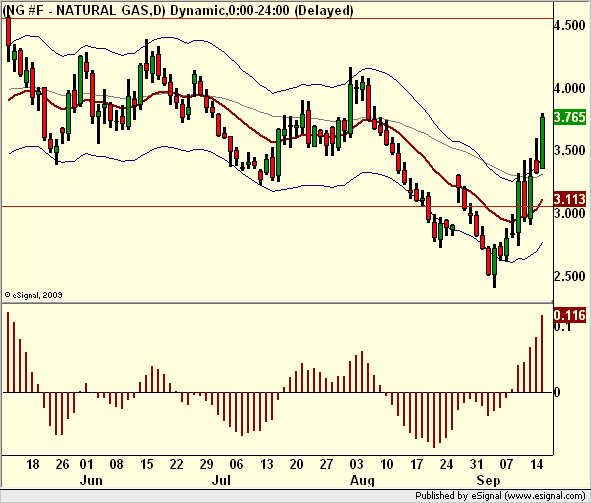Click the green 3.765 price label

coord(570,117)
